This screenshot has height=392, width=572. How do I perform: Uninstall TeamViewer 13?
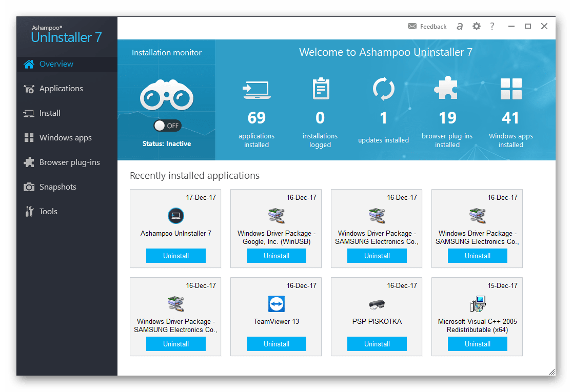click(276, 344)
